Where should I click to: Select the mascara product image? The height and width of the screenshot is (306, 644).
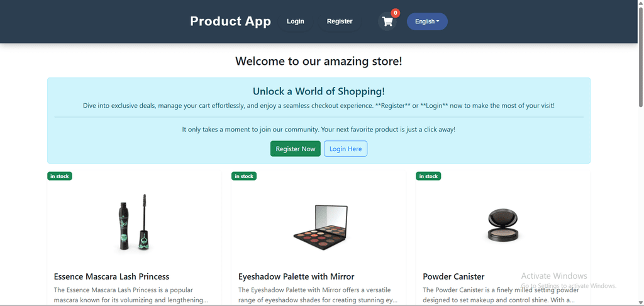click(x=134, y=222)
